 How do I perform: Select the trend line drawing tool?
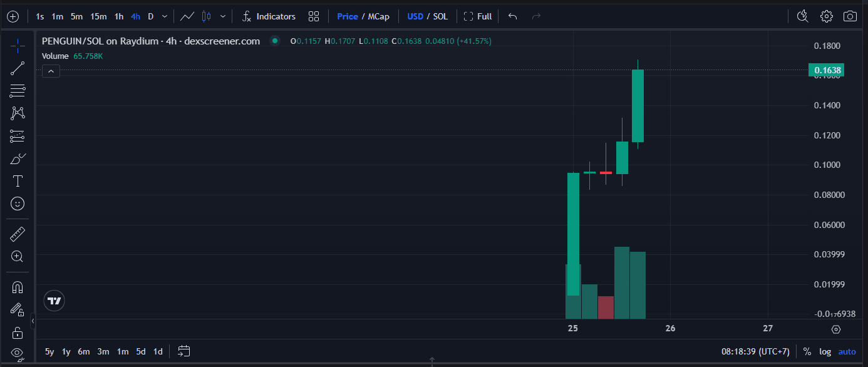tap(18, 68)
